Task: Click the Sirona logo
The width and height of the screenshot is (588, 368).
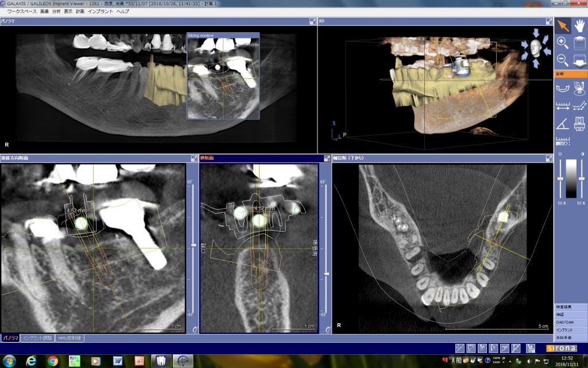Action: [x=561, y=348]
